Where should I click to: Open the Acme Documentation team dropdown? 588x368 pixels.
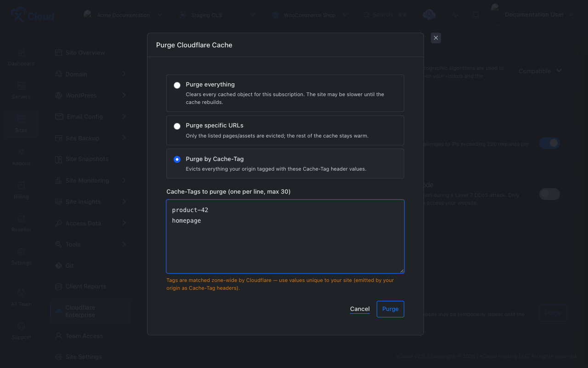123,15
